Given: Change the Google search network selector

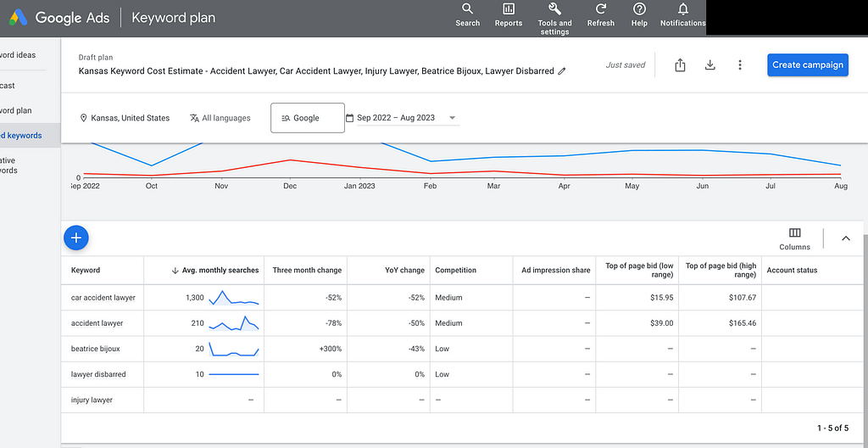Looking at the screenshot, I should pyautogui.click(x=307, y=118).
